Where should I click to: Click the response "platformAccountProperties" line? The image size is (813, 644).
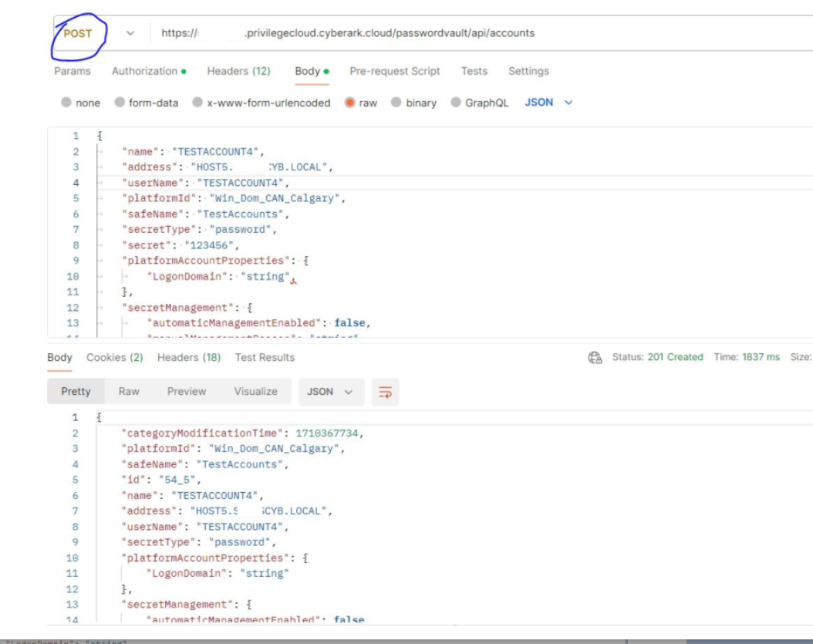click(214, 558)
